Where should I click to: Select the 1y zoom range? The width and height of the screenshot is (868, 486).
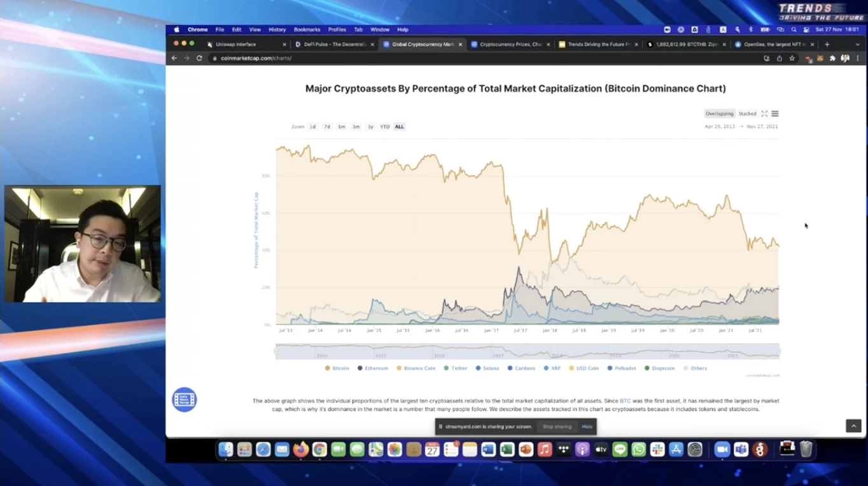[370, 127]
